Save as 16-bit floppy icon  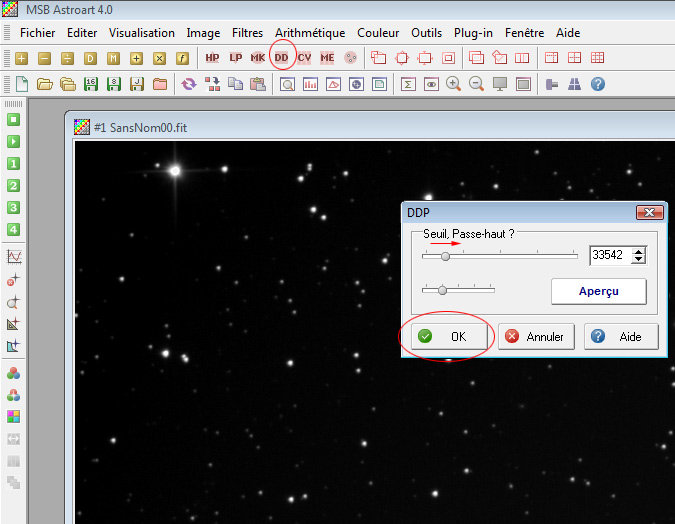click(x=91, y=84)
